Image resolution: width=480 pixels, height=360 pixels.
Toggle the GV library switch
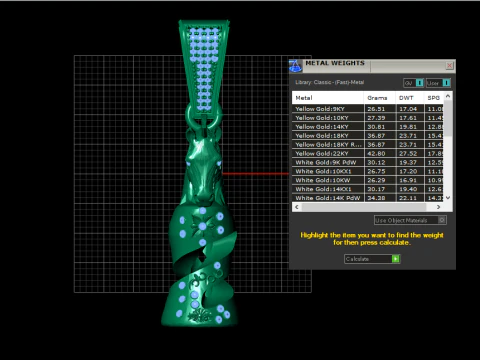pyautogui.click(x=413, y=83)
